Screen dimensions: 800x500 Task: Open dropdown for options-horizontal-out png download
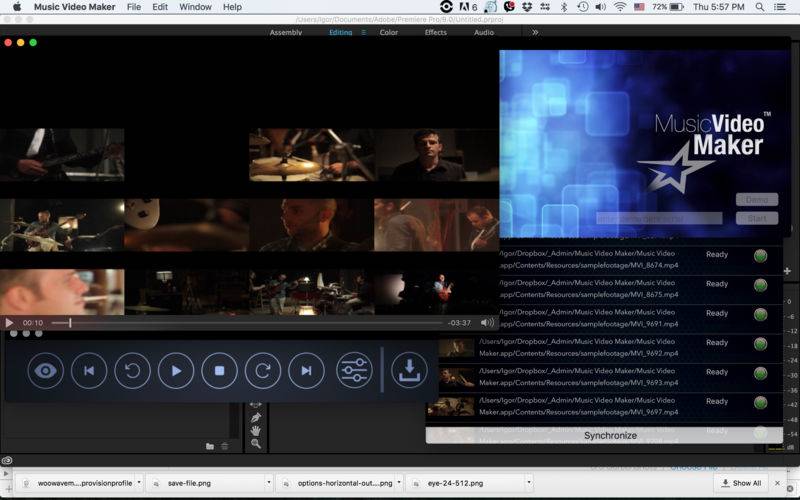click(x=399, y=483)
